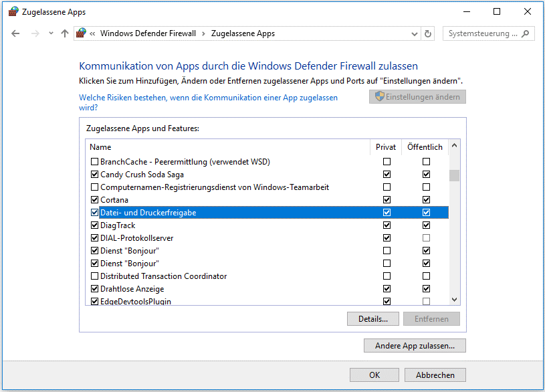Toggle Privat checkbox for Datei- und Druckerfreigabe
The height and width of the screenshot is (392, 545).
[x=387, y=213]
